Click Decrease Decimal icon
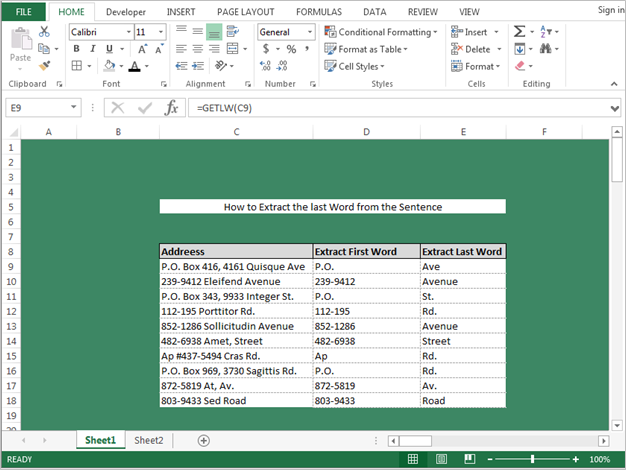The width and height of the screenshot is (626, 470). click(282, 65)
